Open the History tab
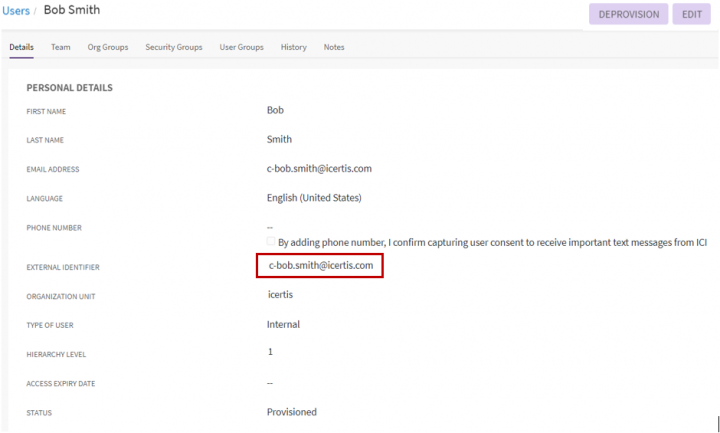Screen dimensions: 720x433 pos(293,47)
